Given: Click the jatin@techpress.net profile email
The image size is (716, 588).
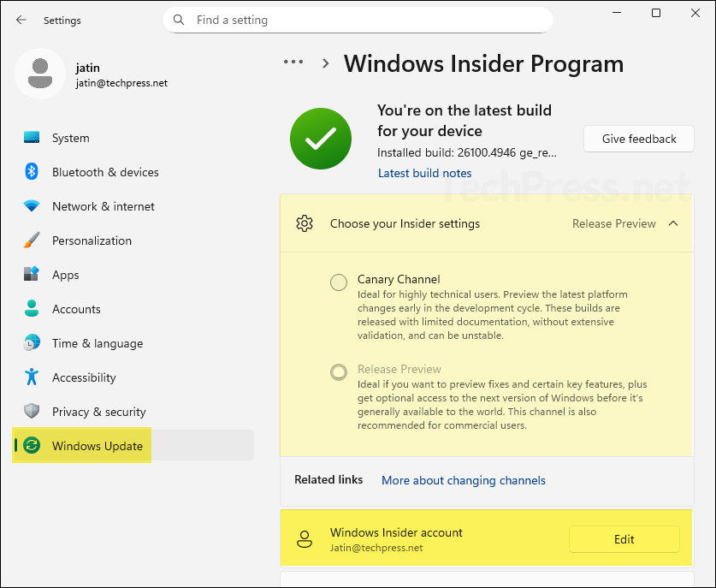Looking at the screenshot, I should [x=121, y=83].
